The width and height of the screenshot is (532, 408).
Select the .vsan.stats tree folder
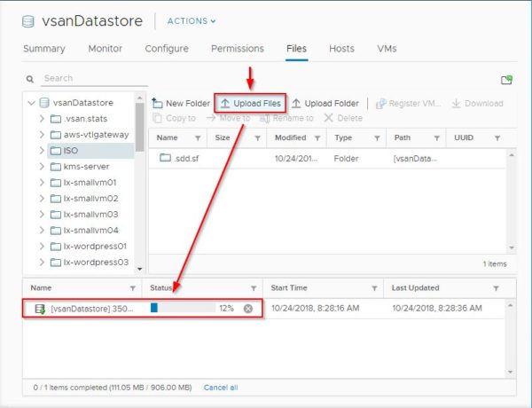click(x=79, y=119)
